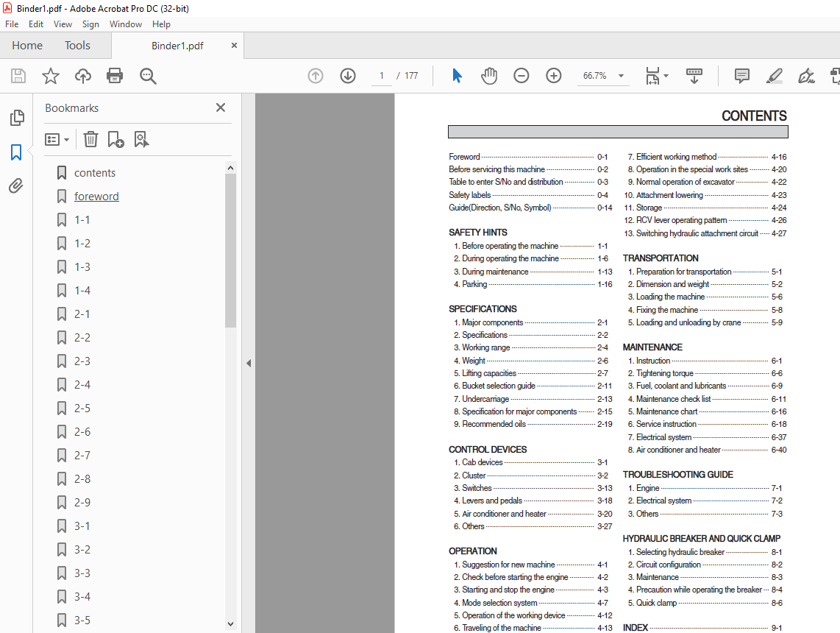Open fit page width options
Image resolution: width=840 pixels, height=633 pixels.
pyautogui.click(x=657, y=76)
